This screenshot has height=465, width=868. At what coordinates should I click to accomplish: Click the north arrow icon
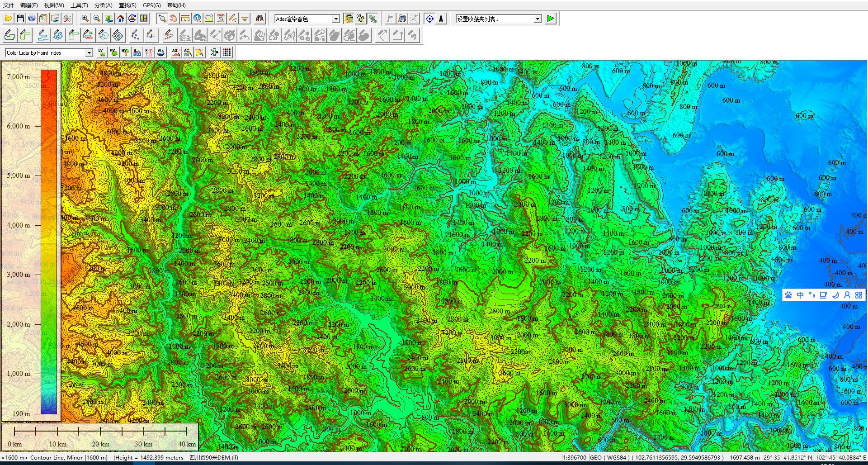(441, 19)
